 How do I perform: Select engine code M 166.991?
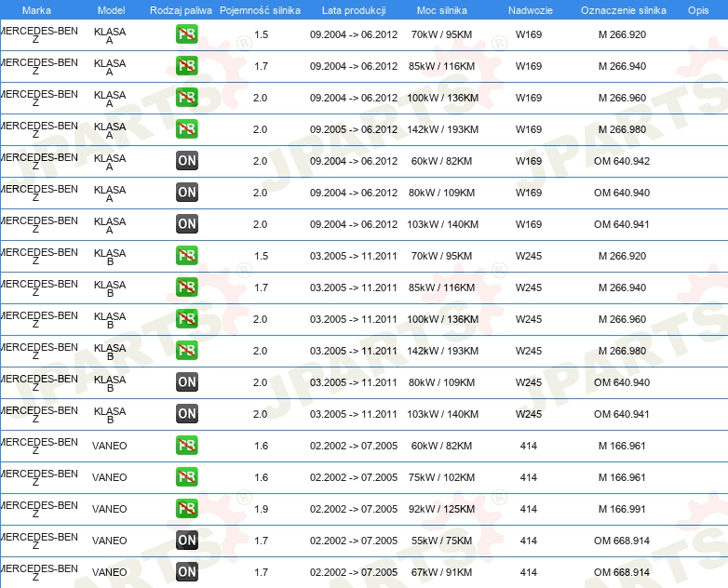622,509
